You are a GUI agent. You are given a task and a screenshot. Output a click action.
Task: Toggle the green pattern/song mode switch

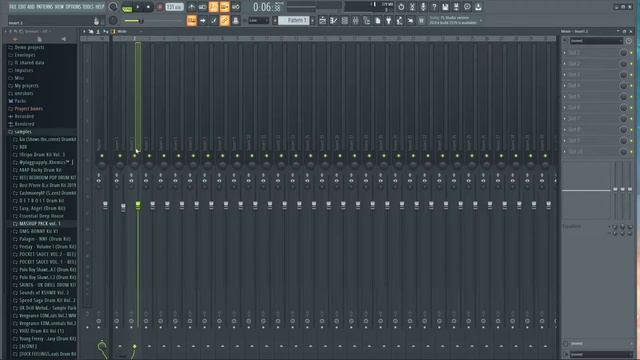click(127, 7)
